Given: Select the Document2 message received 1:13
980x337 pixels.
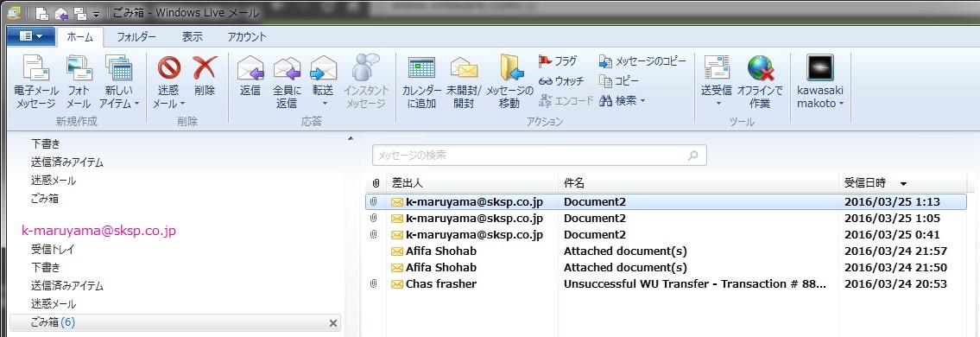Looking at the screenshot, I should 667,202.
